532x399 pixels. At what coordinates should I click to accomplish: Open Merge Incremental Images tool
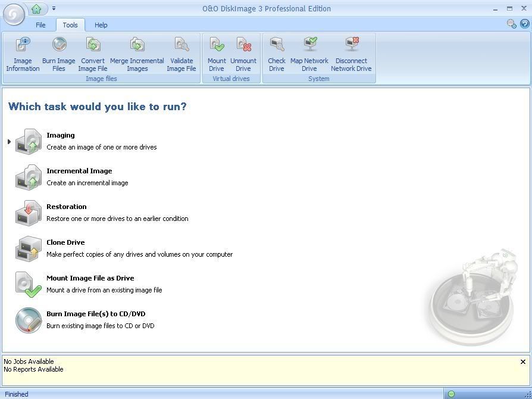pos(137,54)
